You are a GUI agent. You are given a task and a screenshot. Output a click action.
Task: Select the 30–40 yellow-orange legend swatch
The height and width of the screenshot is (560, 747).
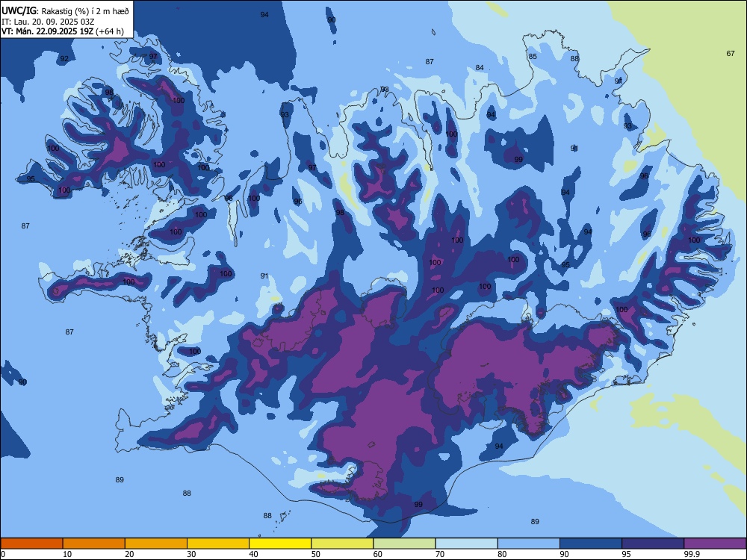218,544
